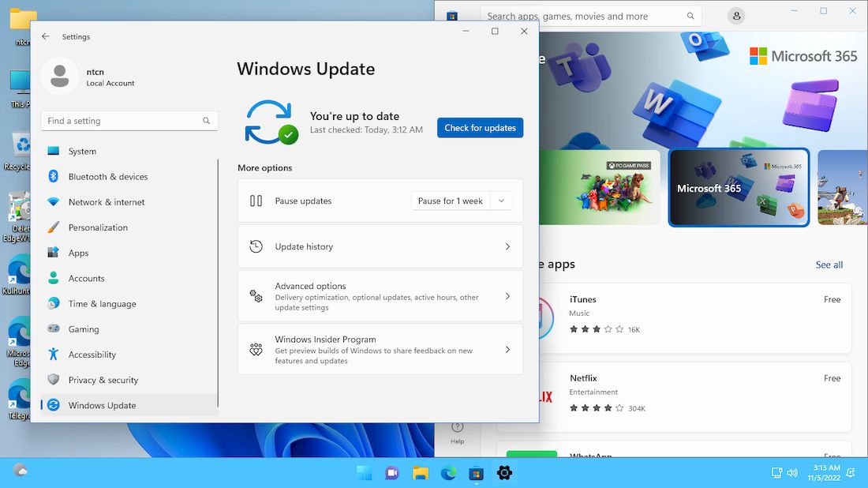Select Privacy & security in the sidebar
The image size is (868, 488).
pos(129,380)
